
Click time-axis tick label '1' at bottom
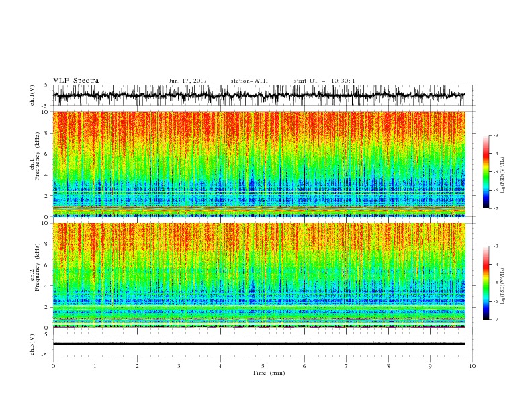click(x=95, y=366)
